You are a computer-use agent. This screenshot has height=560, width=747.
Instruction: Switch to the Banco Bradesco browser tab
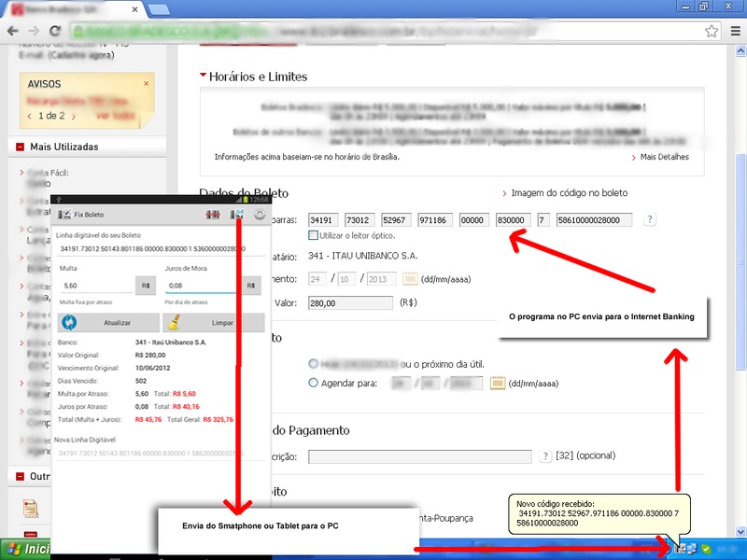[74, 9]
